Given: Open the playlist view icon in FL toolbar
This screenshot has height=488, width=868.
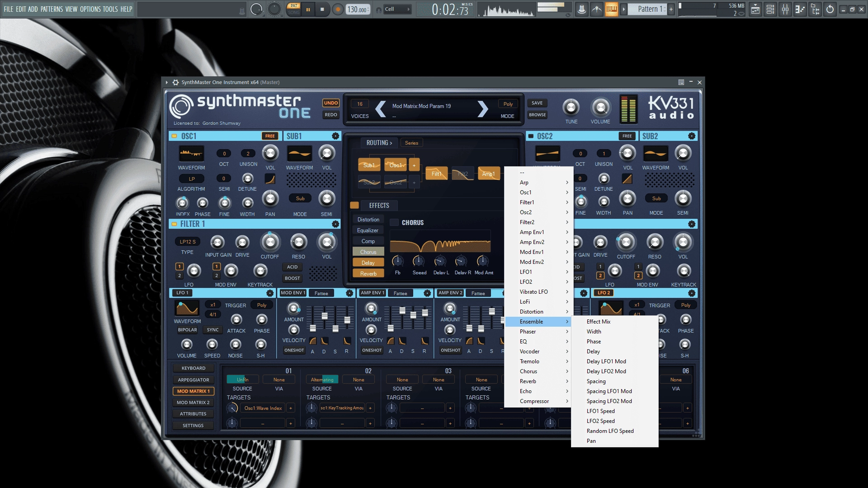Looking at the screenshot, I should tap(755, 9).
